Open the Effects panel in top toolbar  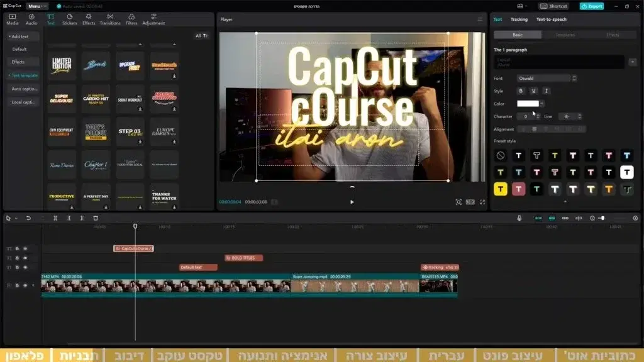point(89,19)
